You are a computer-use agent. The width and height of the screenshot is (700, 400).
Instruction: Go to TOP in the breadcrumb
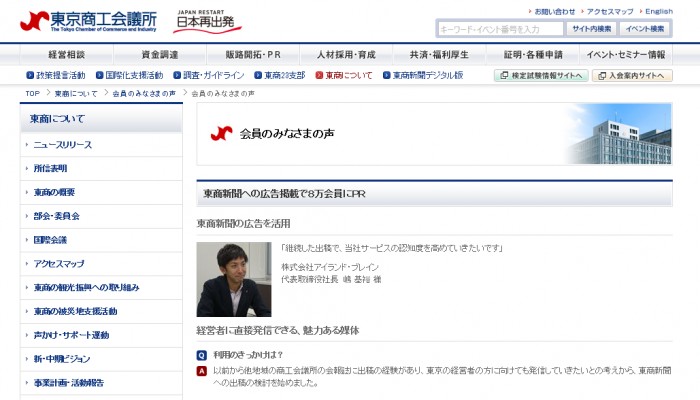pos(32,93)
